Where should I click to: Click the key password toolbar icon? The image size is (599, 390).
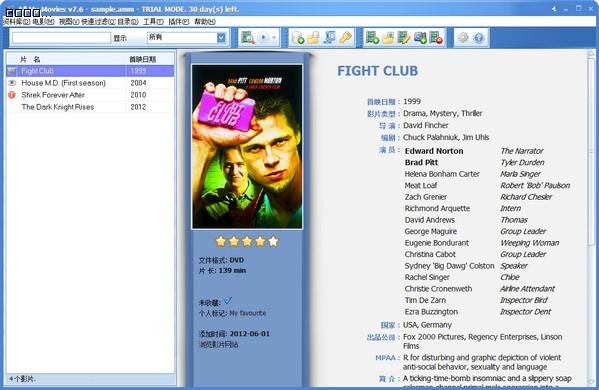point(345,37)
